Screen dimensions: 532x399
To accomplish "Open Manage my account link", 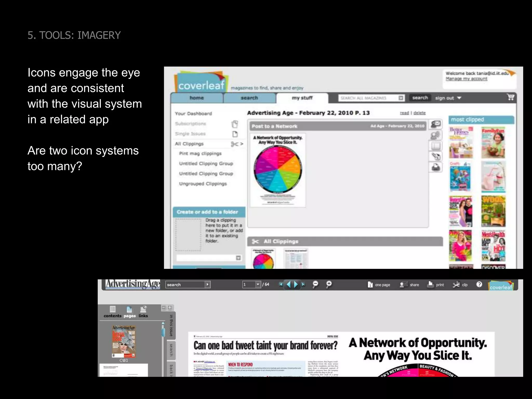I will click(466, 79).
